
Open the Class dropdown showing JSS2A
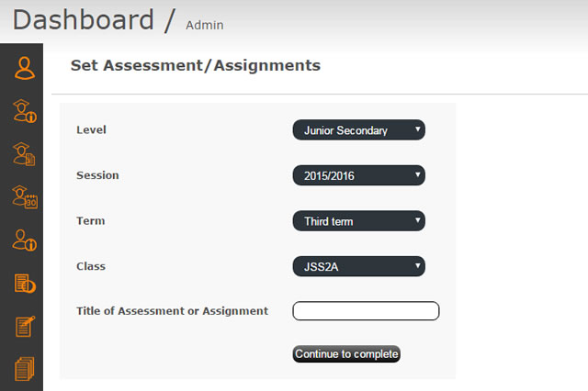359,266
